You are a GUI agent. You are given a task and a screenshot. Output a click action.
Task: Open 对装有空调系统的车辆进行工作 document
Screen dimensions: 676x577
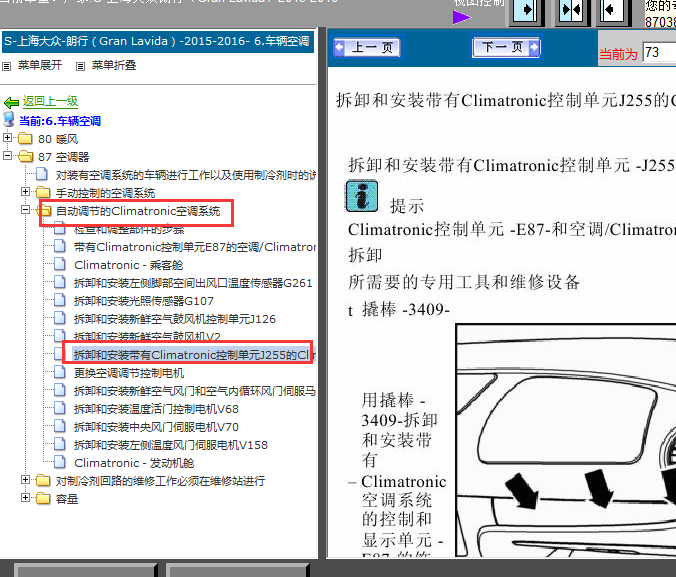click(x=186, y=175)
